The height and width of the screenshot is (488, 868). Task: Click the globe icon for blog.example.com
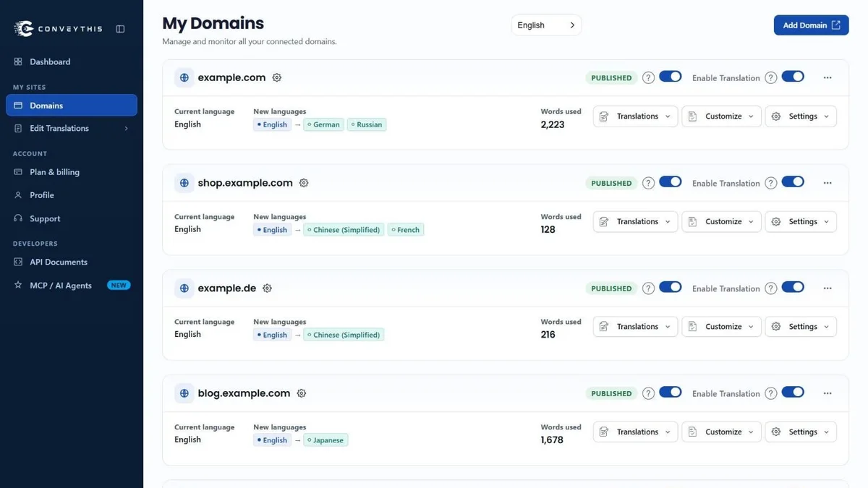(184, 393)
